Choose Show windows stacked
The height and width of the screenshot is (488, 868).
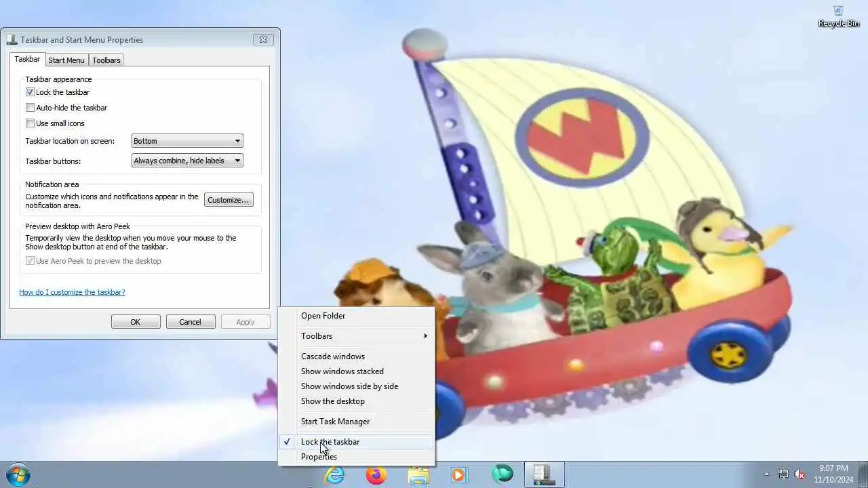click(356, 371)
